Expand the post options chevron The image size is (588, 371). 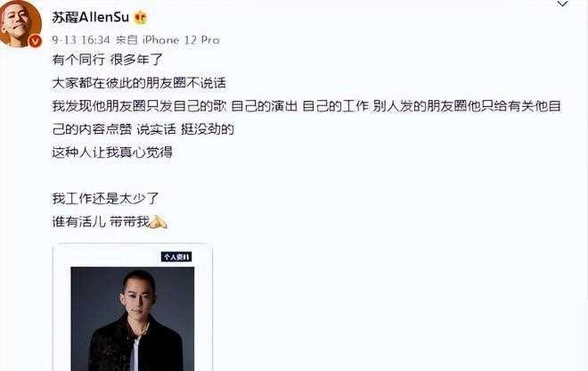pyautogui.click(x=562, y=4)
